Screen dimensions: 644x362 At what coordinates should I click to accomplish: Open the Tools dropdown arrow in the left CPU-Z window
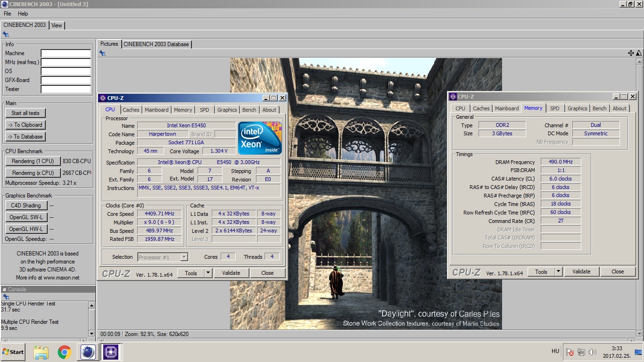pyautogui.click(x=208, y=273)
